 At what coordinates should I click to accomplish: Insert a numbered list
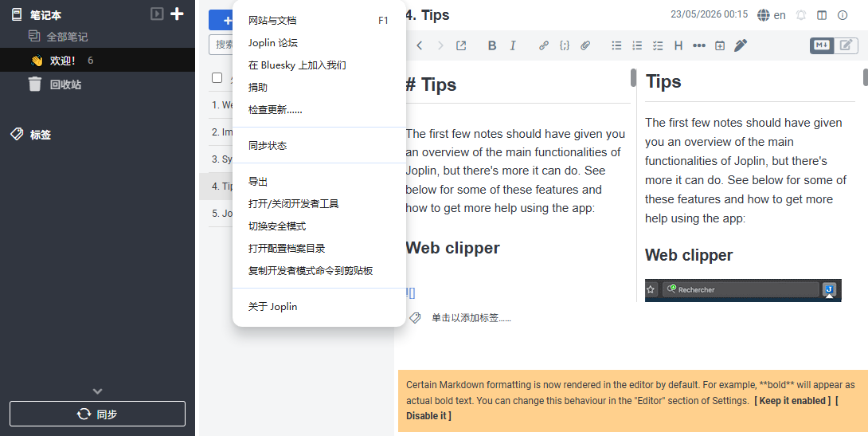[x=637, y=45]
